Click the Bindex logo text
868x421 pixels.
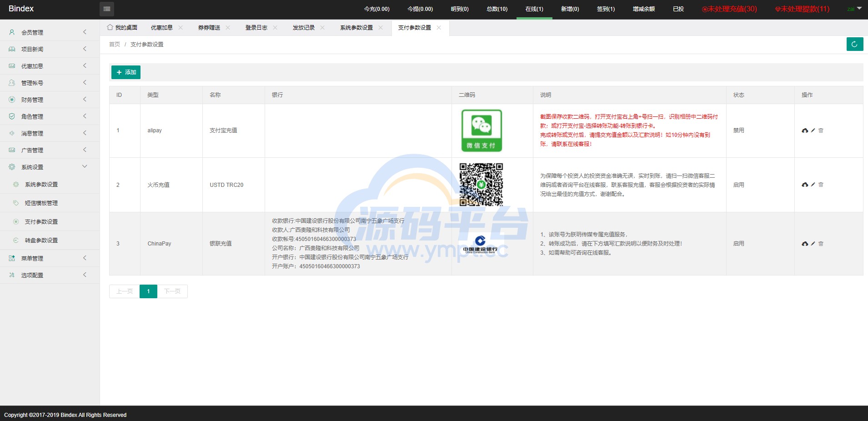coord(21,9)
